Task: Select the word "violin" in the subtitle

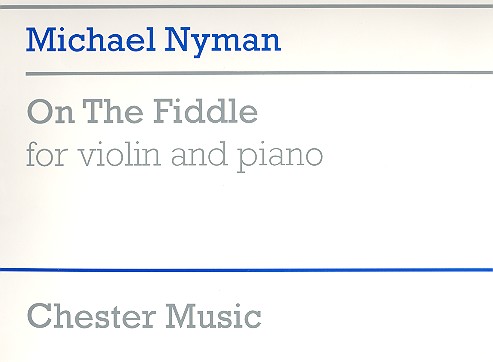Action: pyautogui.click(x=120, y=153)
